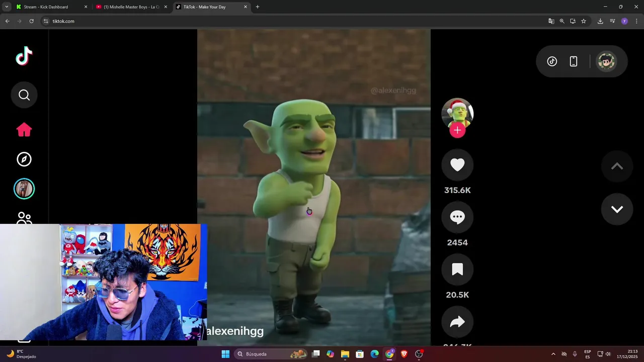Open the account avatar at top right
The width and height of the screenshot is (644, 362).
(x=606, y=61)
